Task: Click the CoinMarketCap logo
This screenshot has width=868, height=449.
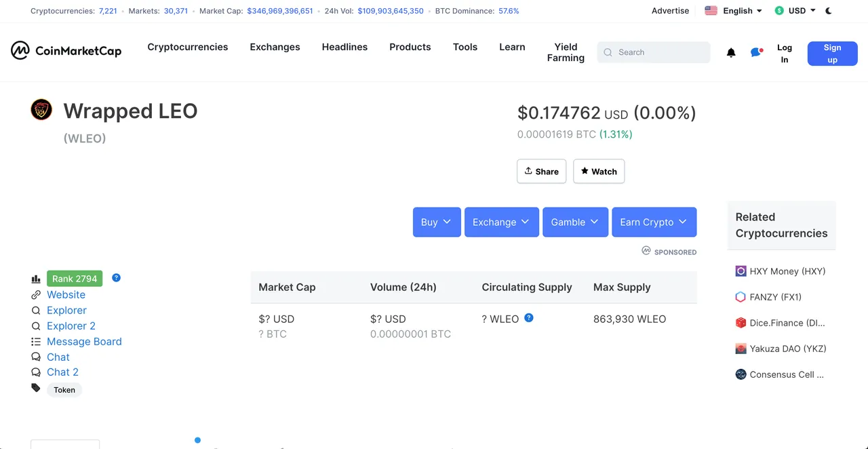Action: [x=66, y=50]
